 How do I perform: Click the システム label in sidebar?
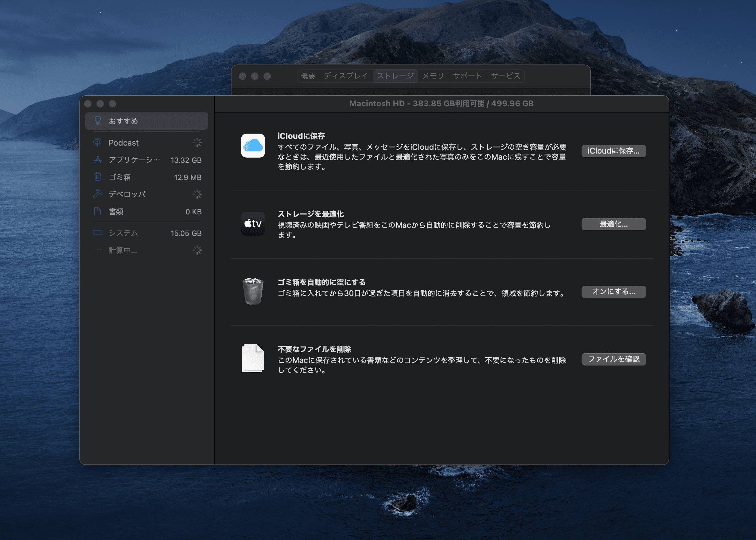(x=123, y=233)
